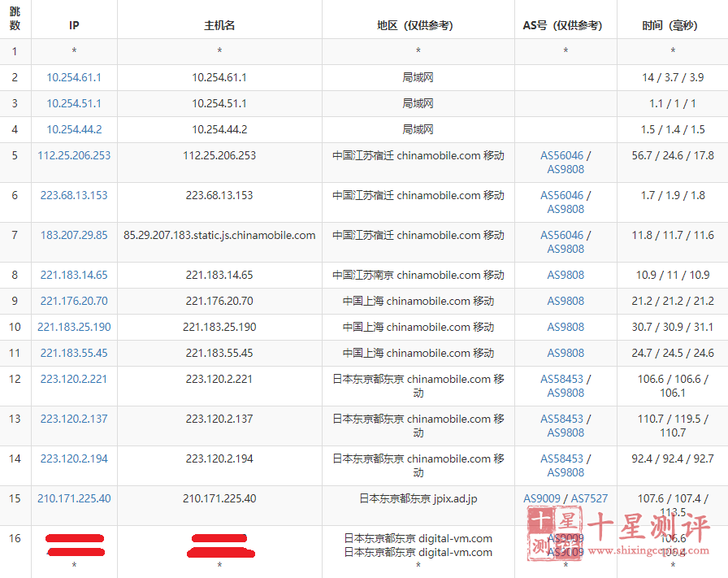Open IP link 210.171.225.40
Viewport: 728px width, 578px height.
[74, 499]
